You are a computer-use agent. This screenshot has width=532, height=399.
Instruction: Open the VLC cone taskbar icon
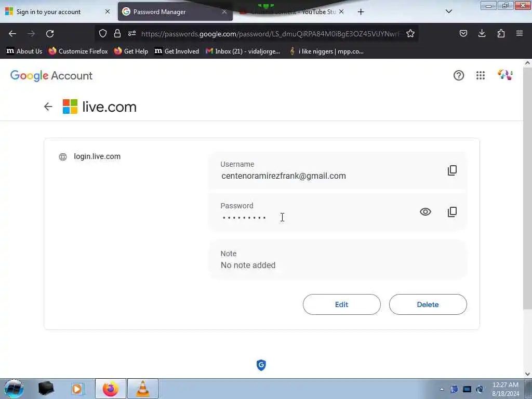coord(143,389)
